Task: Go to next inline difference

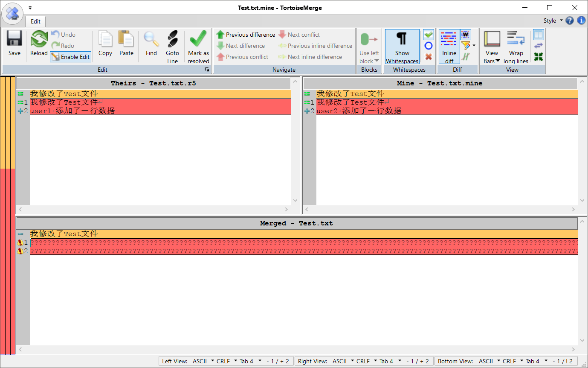Action: (310, 57)
